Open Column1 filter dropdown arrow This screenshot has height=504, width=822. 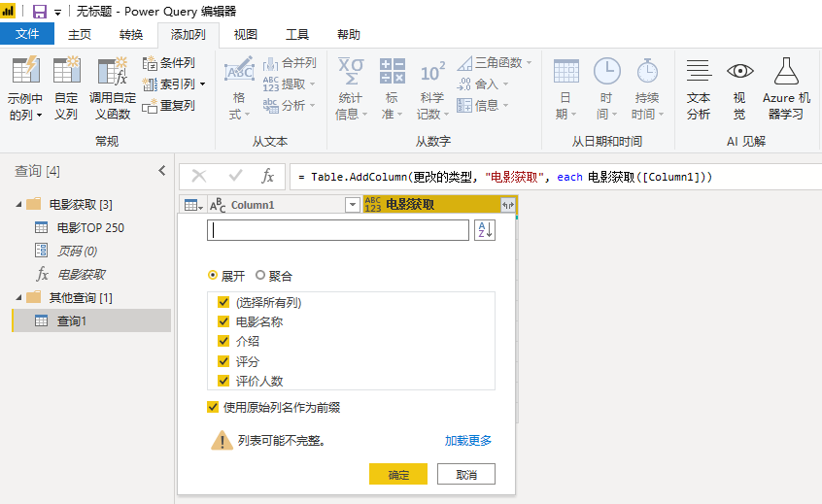point(353,205)
